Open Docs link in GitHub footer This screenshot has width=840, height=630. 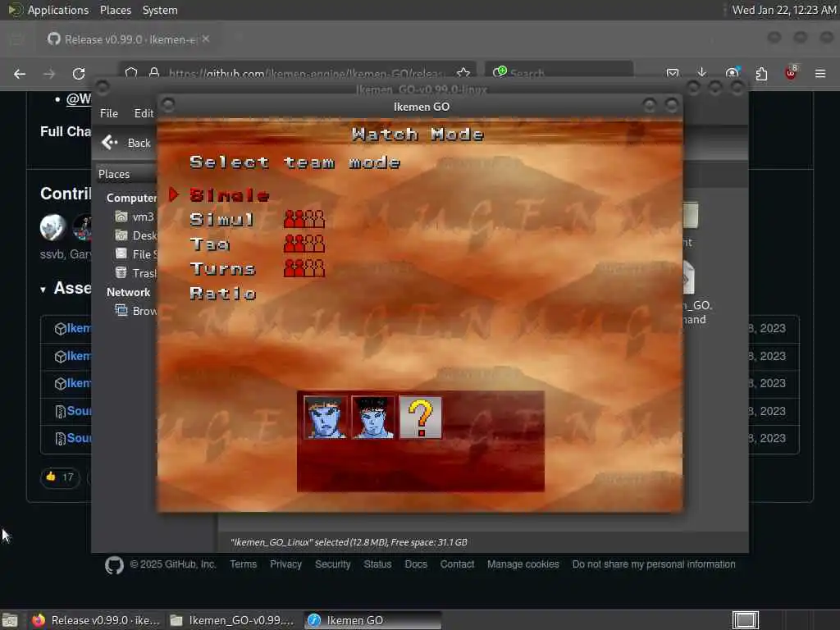click(x=416, y=564)
